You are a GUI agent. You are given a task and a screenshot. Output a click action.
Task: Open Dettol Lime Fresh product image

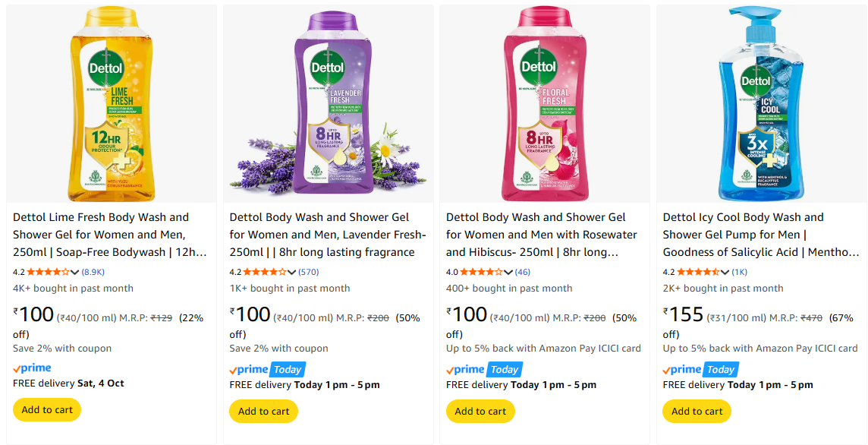pyautogui.click(x=111, y=104)
